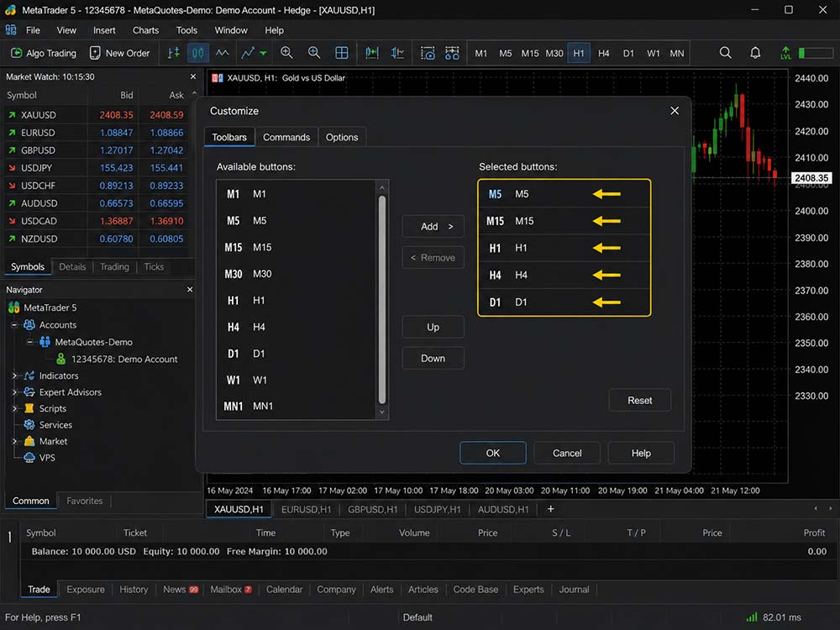Toggle chart shift icon
The width and height of the screenshot is (840, 630).
pyautogui.click(x=397, y=52)
